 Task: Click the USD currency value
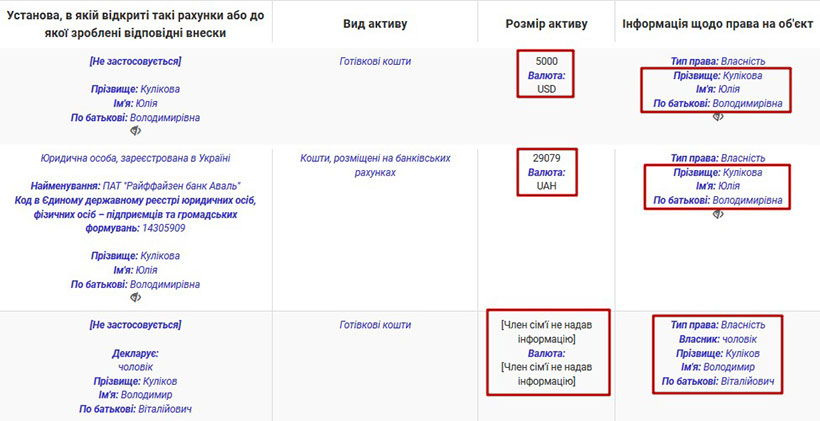[x=546, y=89]
